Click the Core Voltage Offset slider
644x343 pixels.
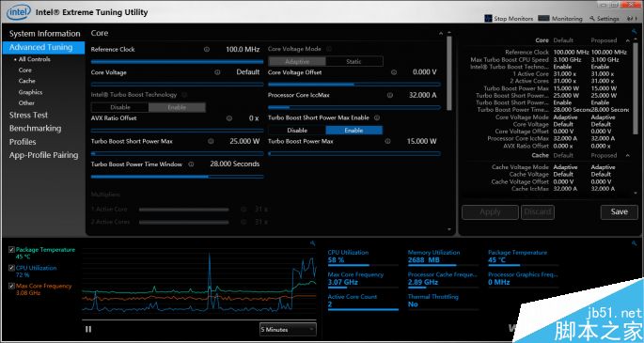click(x=354, y=85)
